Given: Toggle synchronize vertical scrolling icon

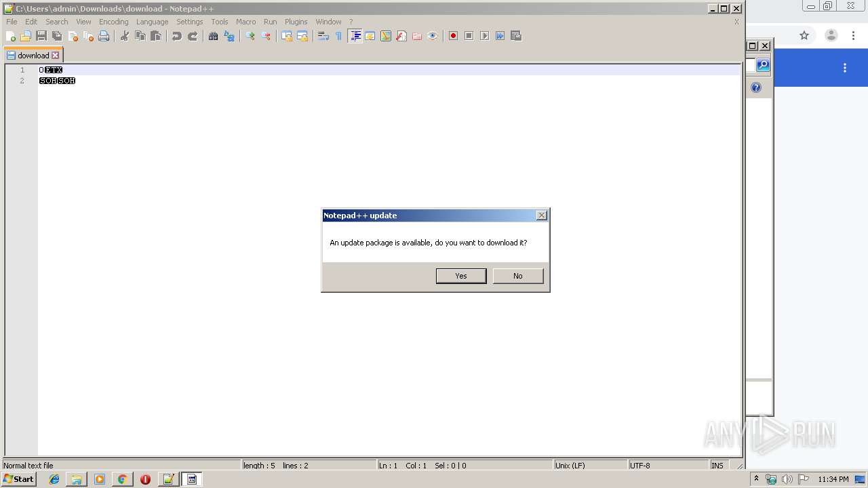Looking at the screenshot, I should (x=287, y=36).
